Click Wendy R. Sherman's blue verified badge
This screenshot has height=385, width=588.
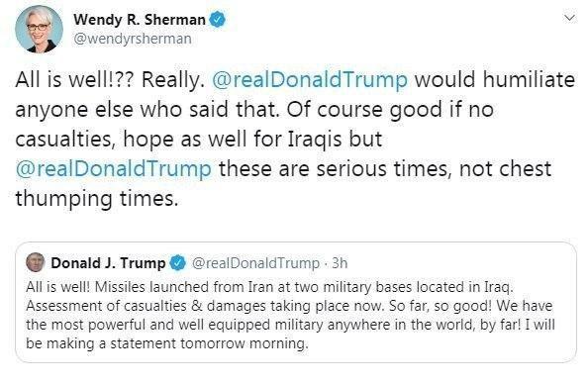(x=218, y=20)
